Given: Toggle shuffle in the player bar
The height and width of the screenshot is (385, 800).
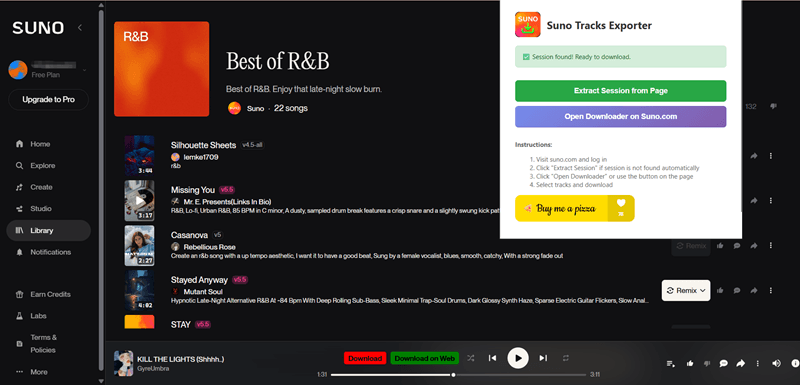Looking at the screenshot, I should pos(470,358).
